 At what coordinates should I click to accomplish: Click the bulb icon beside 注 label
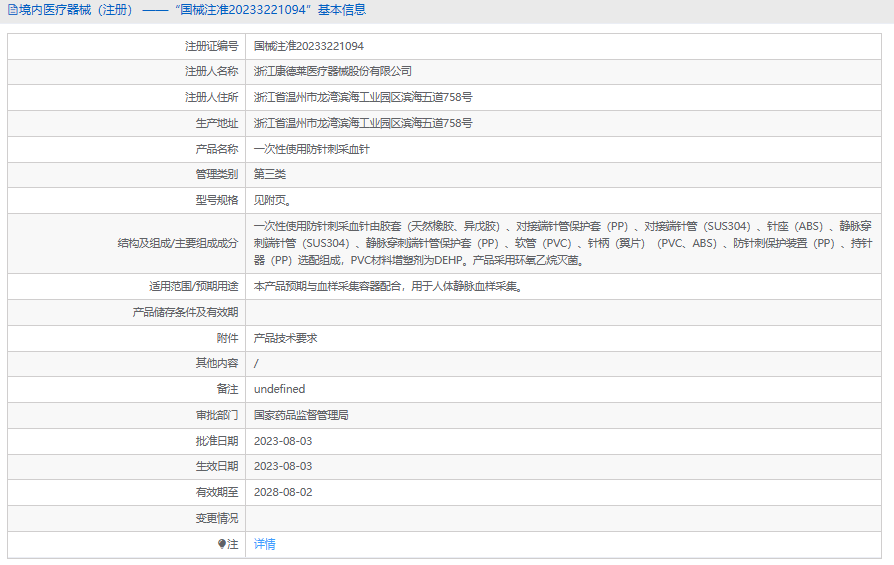click(x=222, y=544)
